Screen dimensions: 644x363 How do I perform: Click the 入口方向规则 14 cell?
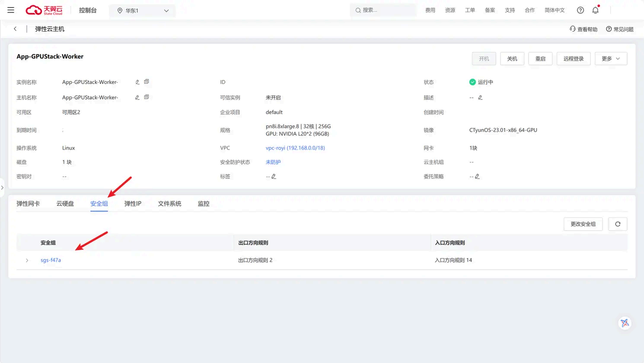(x=453, y=260)
